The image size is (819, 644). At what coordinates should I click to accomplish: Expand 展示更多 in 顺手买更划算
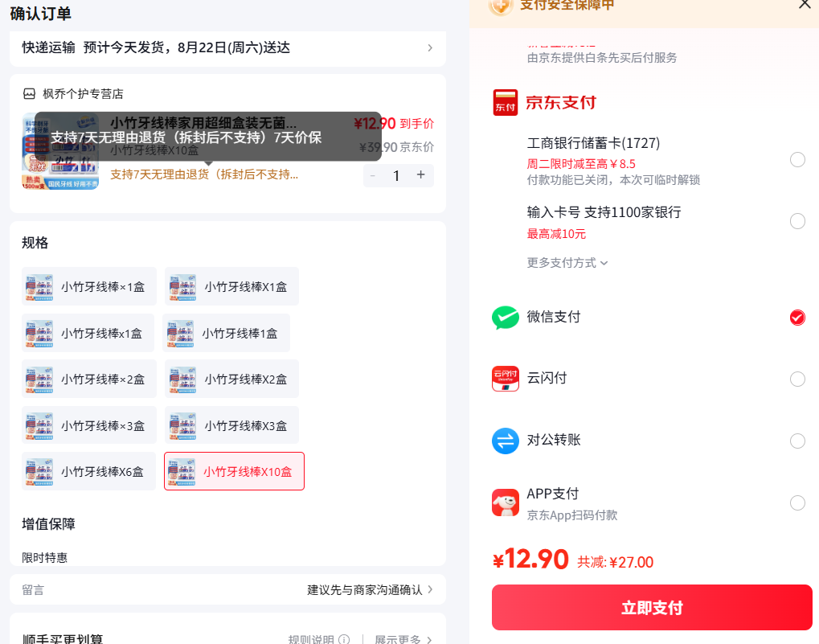coord(403,639)
